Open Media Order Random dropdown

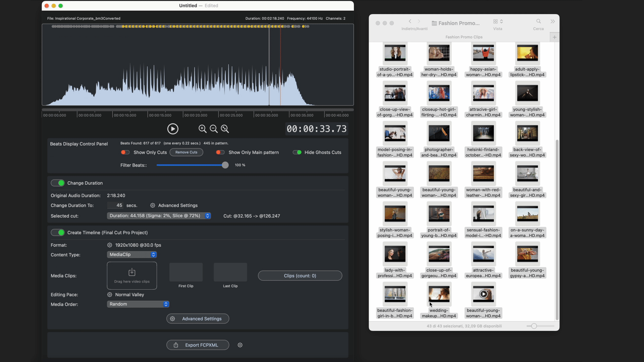pyautogui.click(x=138, y=304)
